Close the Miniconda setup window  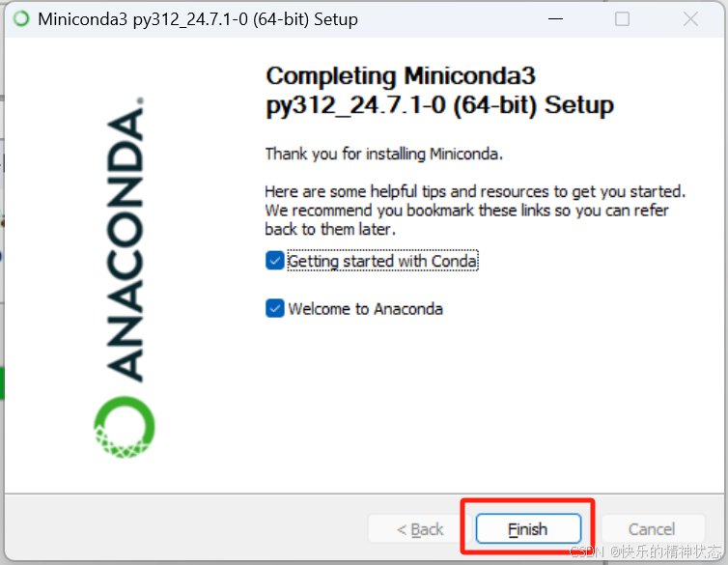(x=690, y=19)
